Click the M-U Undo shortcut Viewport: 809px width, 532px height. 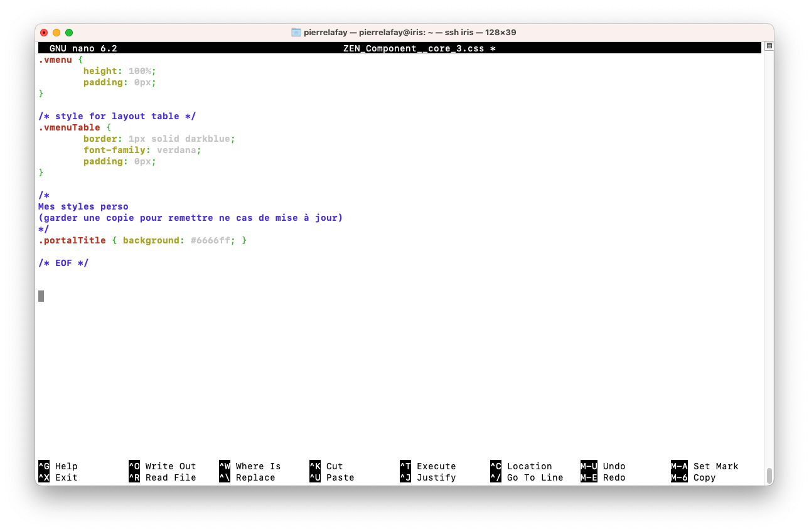[x=603, y=466]
